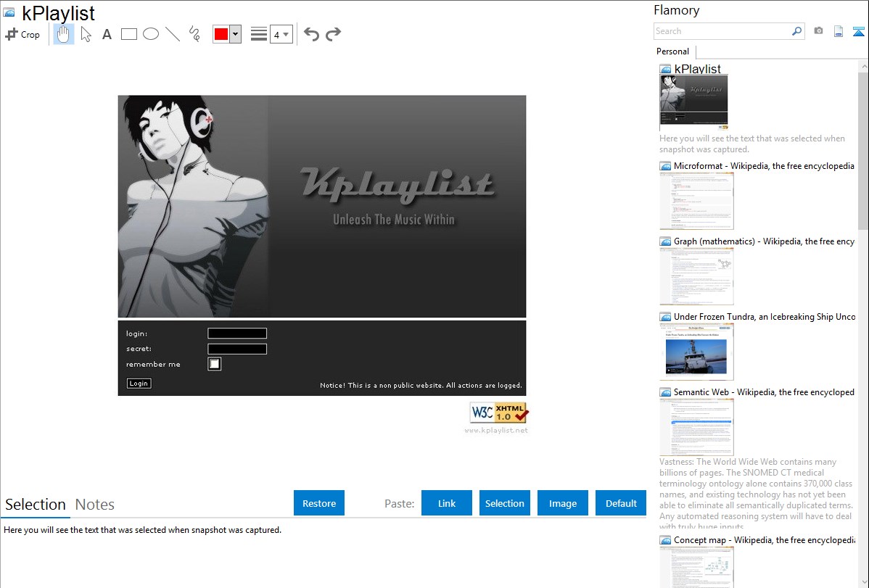869x588 pixels.
Task: Open the Microformat Wikipedia snapshot thumbnail
Action: coord(696,201)
